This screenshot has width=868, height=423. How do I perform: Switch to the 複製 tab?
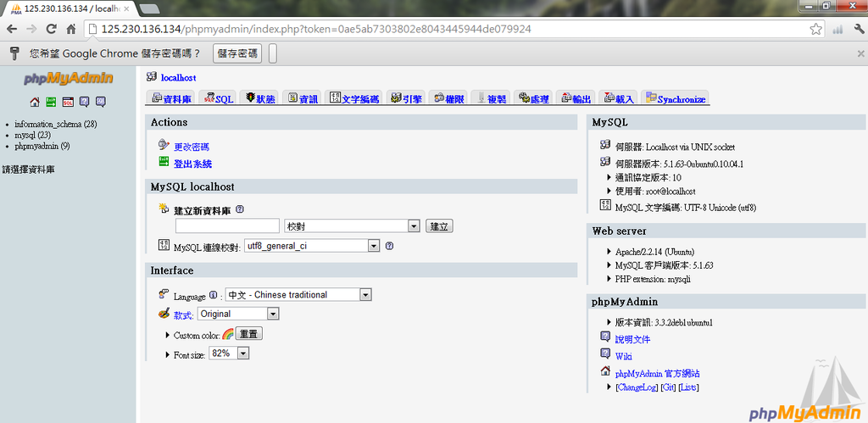(x=491, y=98)
